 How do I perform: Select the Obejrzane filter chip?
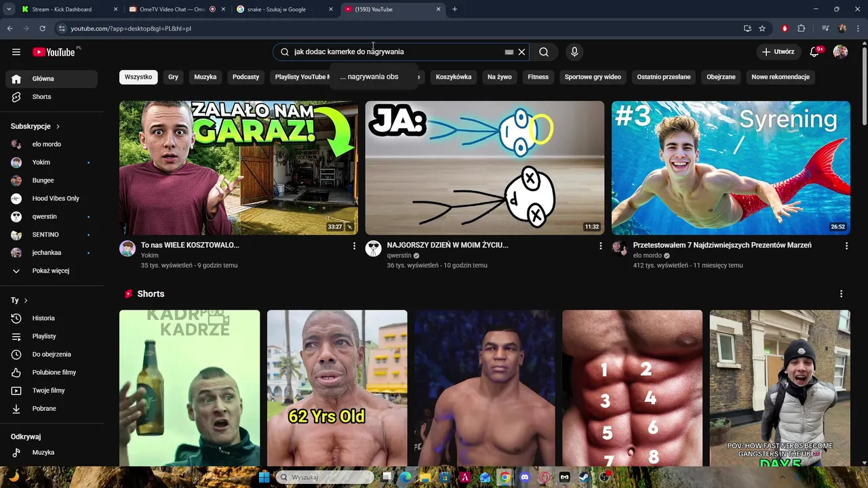721,77
